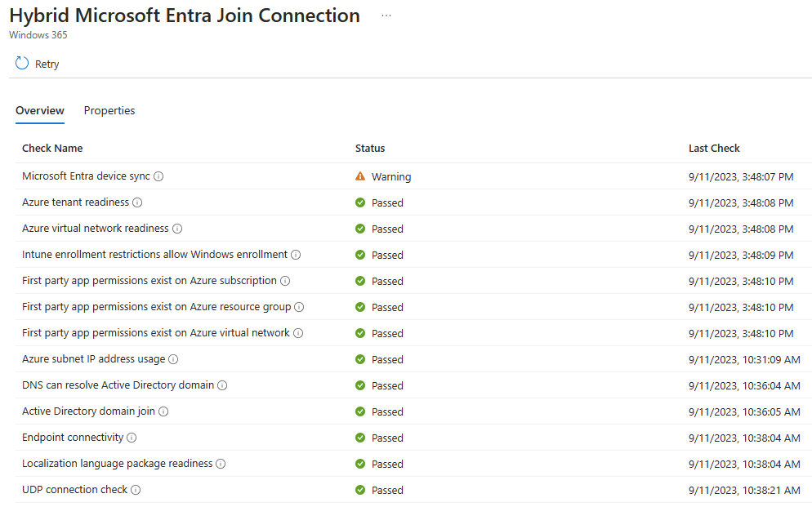Click info icon beside DNS can resolve domain
This screenshot has height=507, width=812.
pyautogui.click(x=222, y=385)
